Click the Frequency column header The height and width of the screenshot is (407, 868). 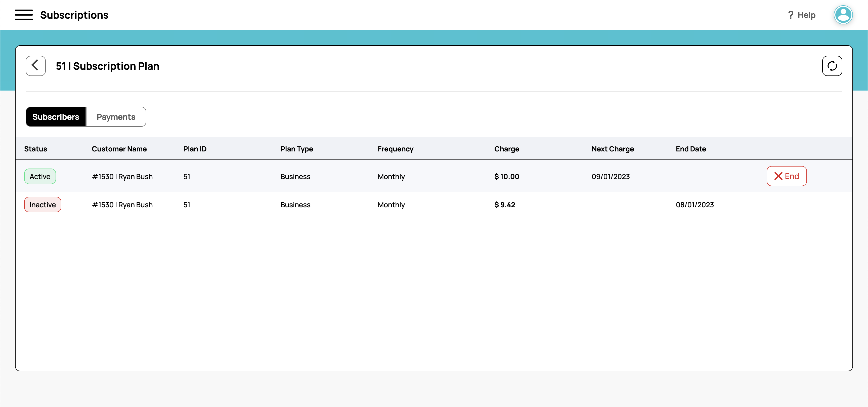395,149
